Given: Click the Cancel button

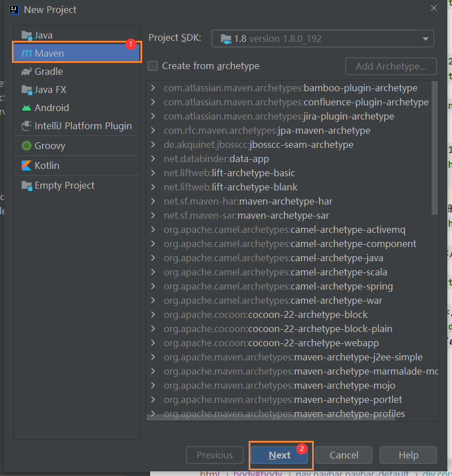Looking at the screenshot, I should [x=344, y=455].
